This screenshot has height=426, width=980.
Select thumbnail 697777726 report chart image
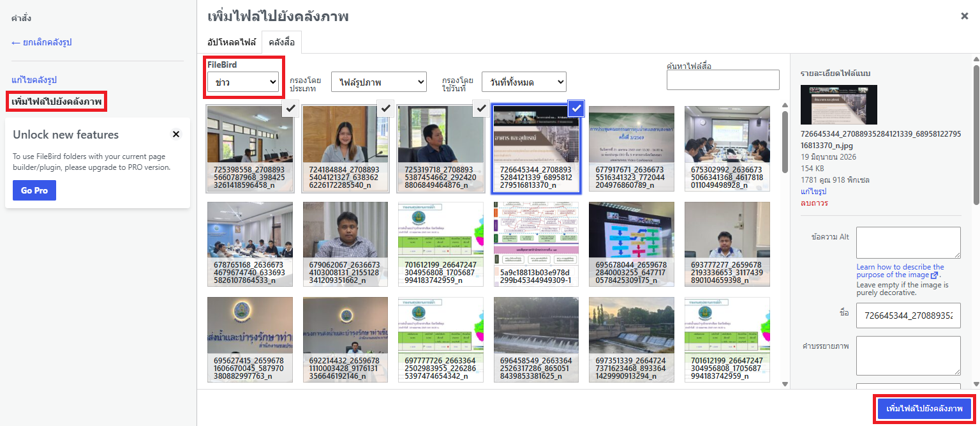click(x=441, y=340)
